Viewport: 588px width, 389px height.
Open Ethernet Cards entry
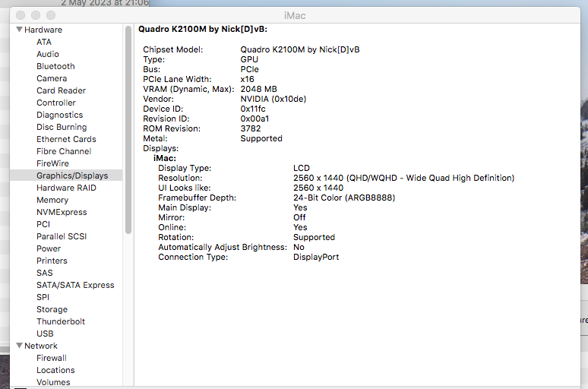coord(66,139)
